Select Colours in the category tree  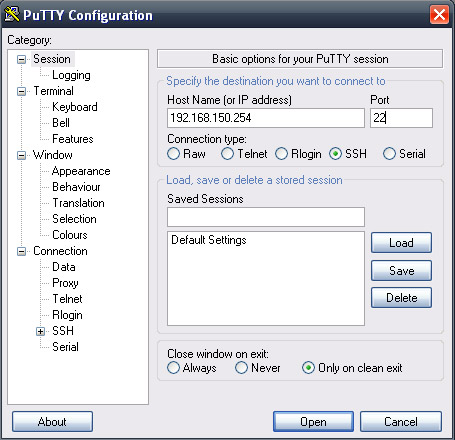70,235
